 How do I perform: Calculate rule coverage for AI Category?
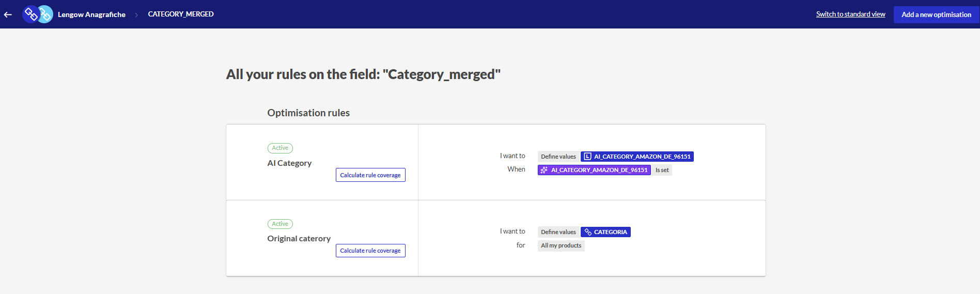[370, 175]
